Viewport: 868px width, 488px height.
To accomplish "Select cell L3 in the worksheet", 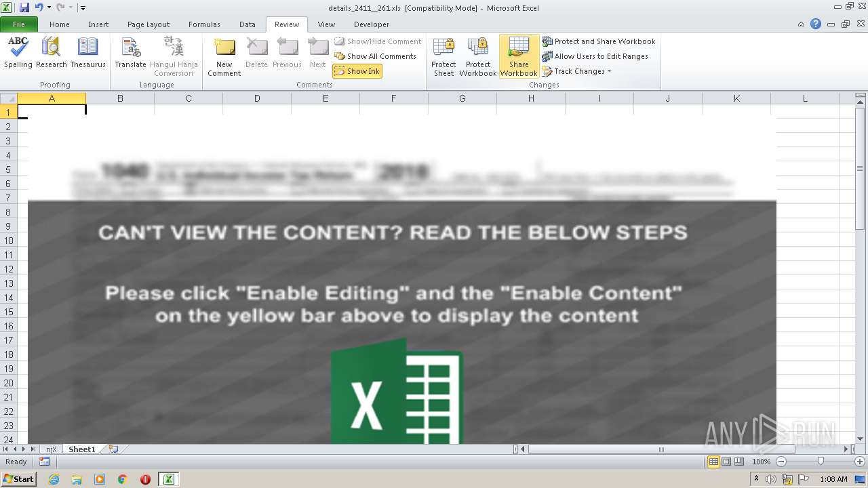I will 805,141.
